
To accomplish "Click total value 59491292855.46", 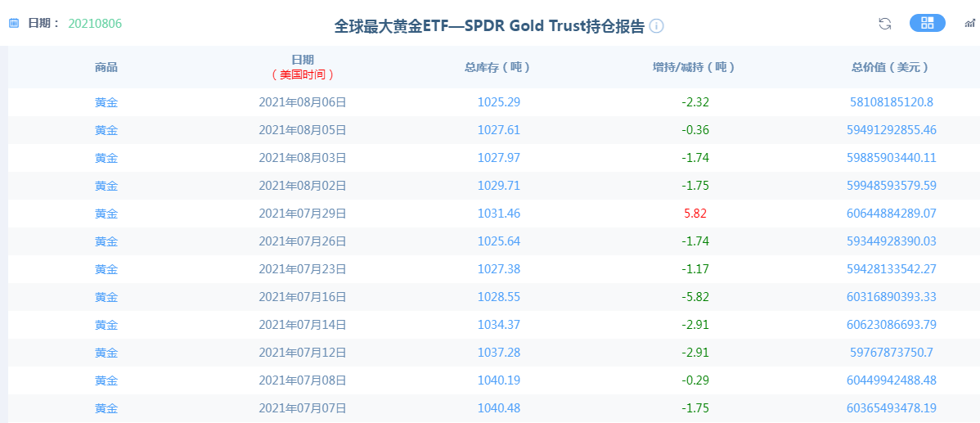I will [x=892, y=131].
